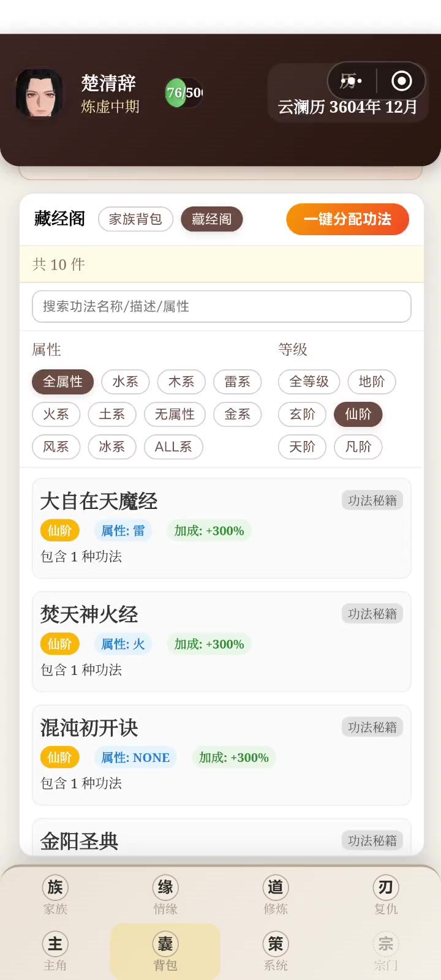Select the 水系 attribute filter
This screenshot has height=980, width=441.
(x=126, y=382)
